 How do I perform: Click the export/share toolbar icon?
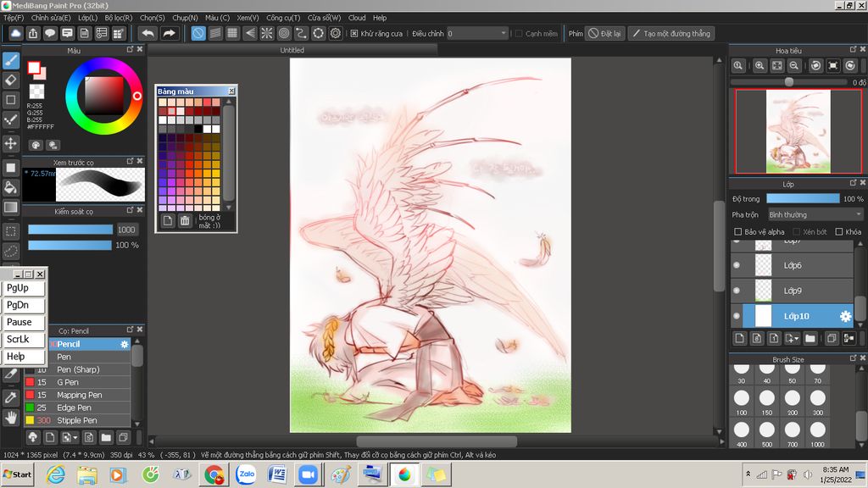click(x=33, y=33)
